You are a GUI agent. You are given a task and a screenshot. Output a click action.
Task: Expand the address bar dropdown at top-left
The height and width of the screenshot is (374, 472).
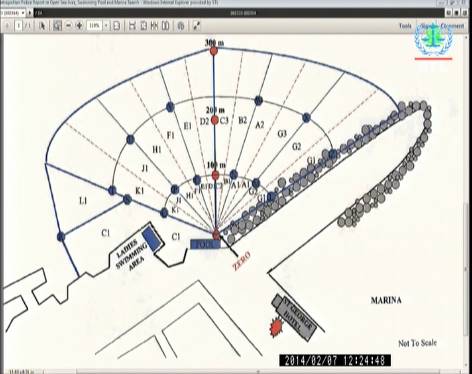[x=23, y=13]
